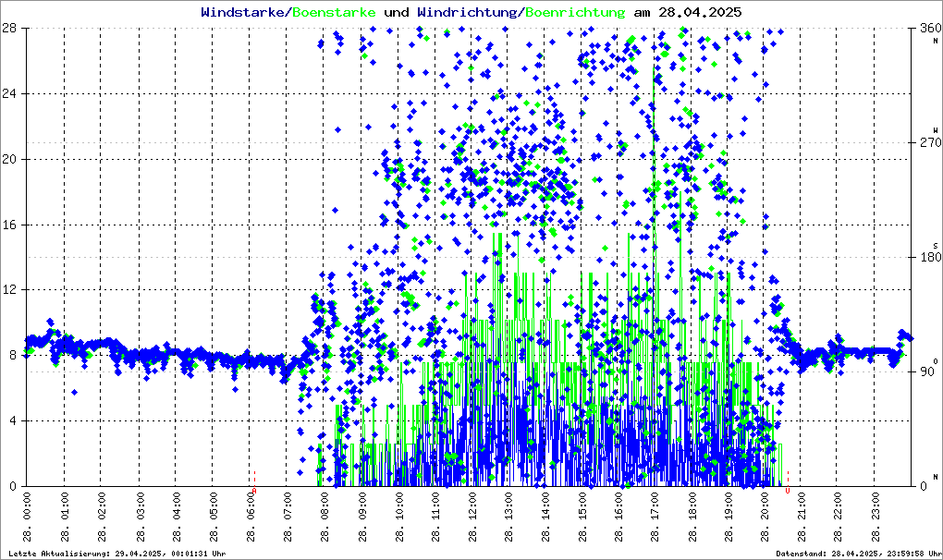The image size is (943, 560).
Task: Click right axis value 360
Action: click(930, 28)
